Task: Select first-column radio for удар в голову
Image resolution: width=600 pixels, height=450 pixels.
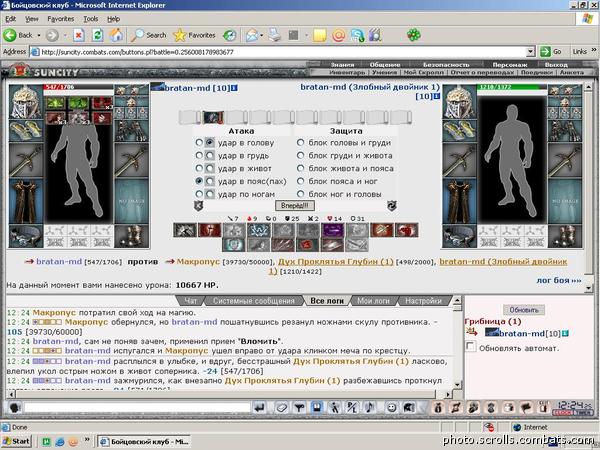Action: click(199, 142)
